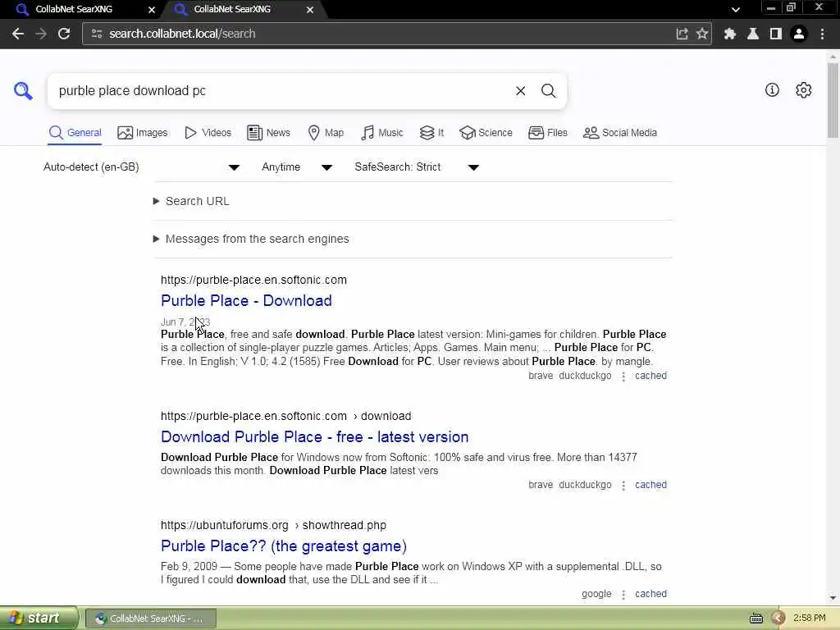
Task: Toggle the browser side panel icon
Action: tap(776, 34)
